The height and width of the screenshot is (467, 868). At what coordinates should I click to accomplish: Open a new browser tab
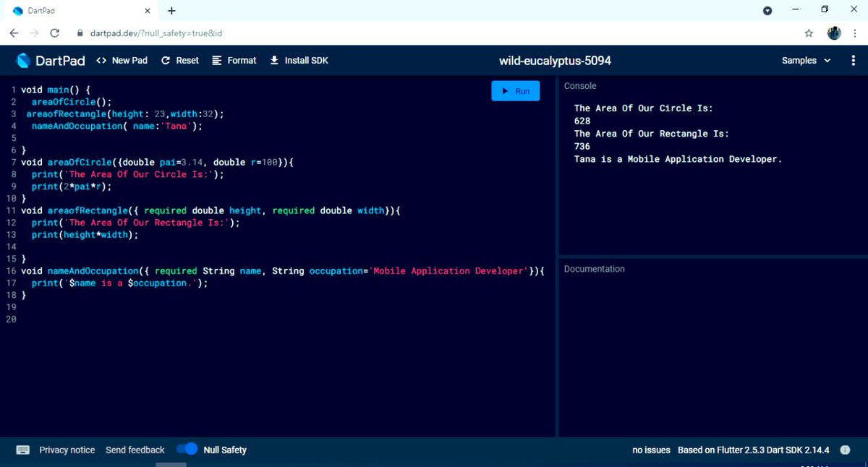(171, 11)
